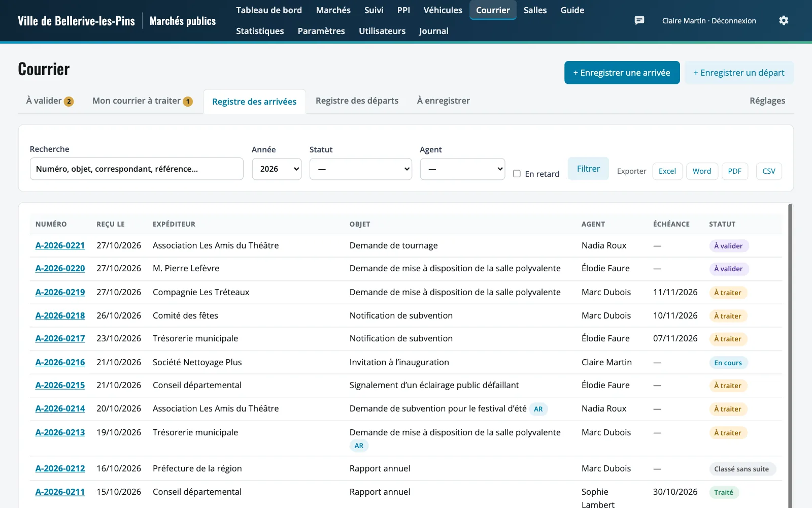This screenshot has height=508, width=812.
Task: Click Signalement d'un éclairage public défaillant
Action: coord(434,385)
